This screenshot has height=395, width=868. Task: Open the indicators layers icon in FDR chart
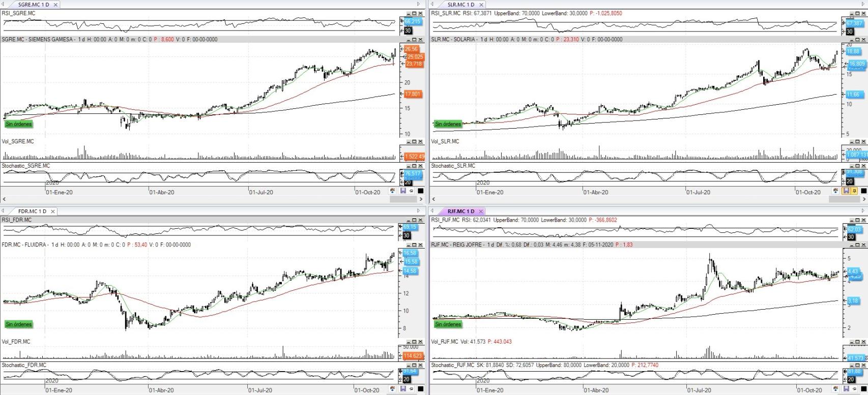coord(393,389)
